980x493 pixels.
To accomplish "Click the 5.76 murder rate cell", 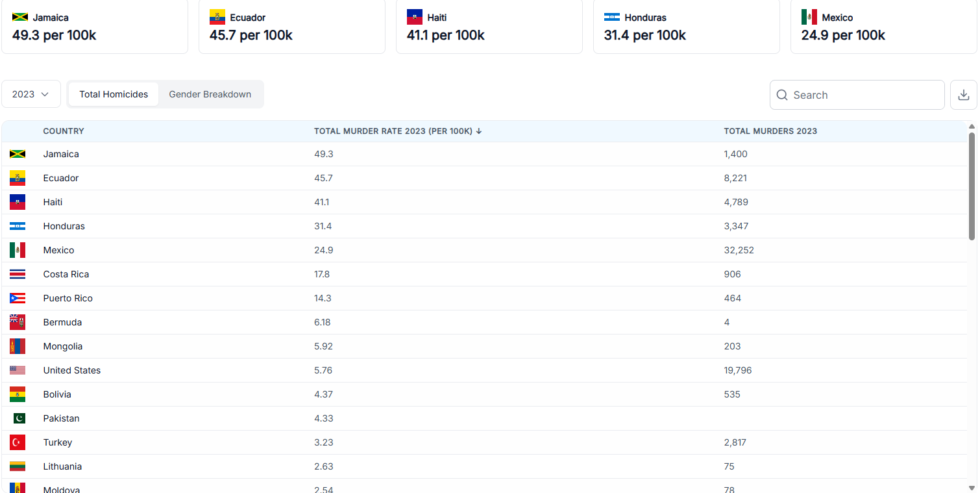I will coord(323,370).
